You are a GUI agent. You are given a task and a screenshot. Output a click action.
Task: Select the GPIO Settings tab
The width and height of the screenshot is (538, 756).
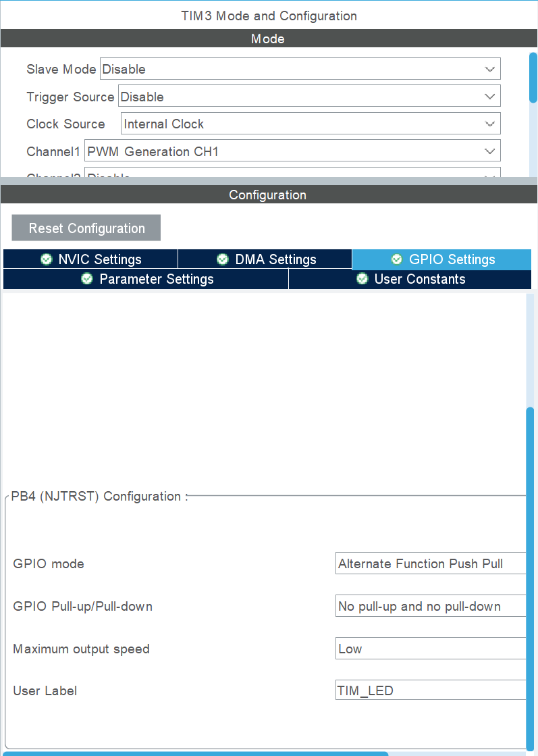(x=441, y=259)
